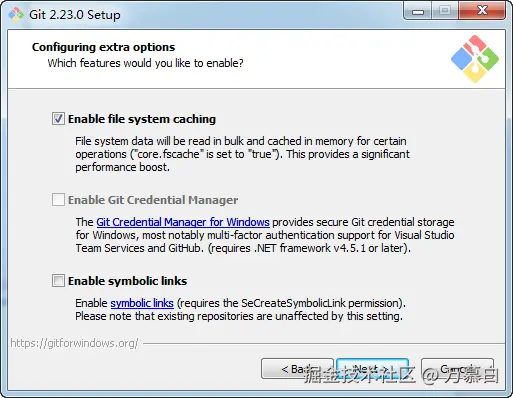Click the core.fscache description paragraph
Viewport: 513px width, 398px height.
tap(242, 154)
